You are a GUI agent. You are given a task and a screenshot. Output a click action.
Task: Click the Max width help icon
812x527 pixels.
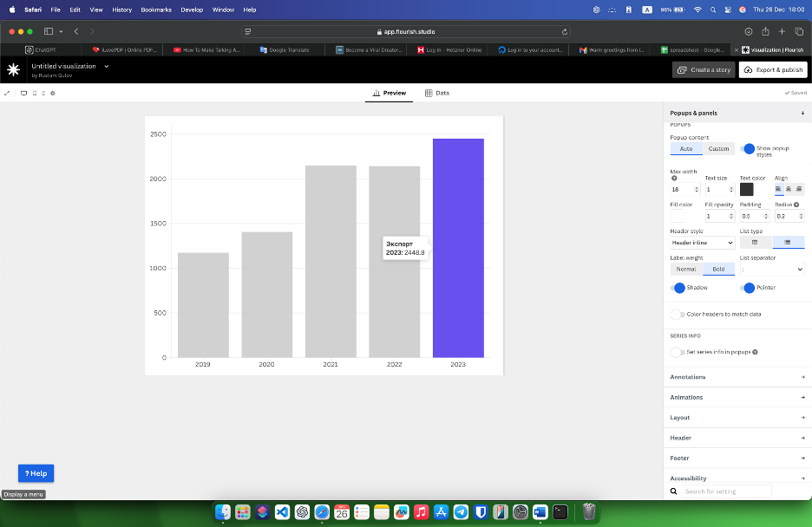click(674, 178)
